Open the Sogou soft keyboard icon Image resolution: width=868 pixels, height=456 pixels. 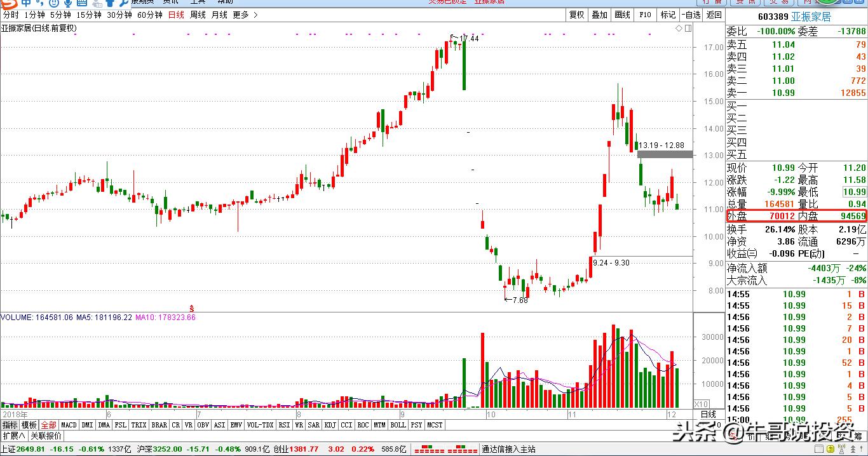(x=82, y=3)
